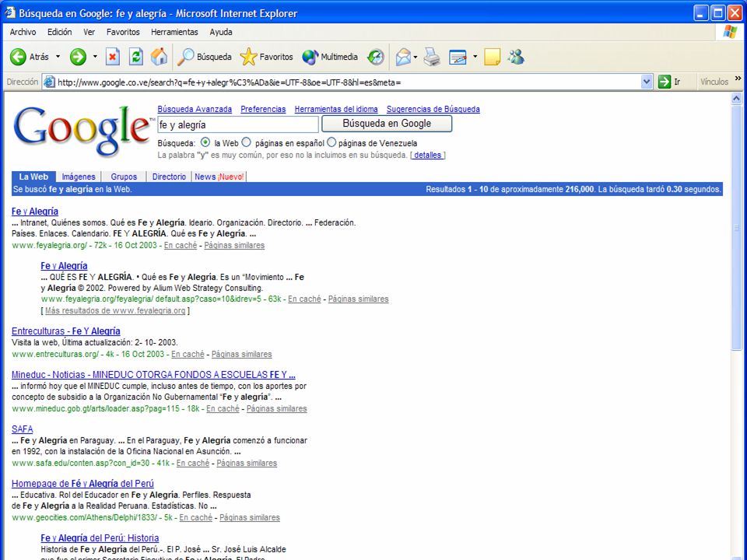Go to the Home page icon
The width and height of the screenshot is (747, 560).
(x=159, y=57)
